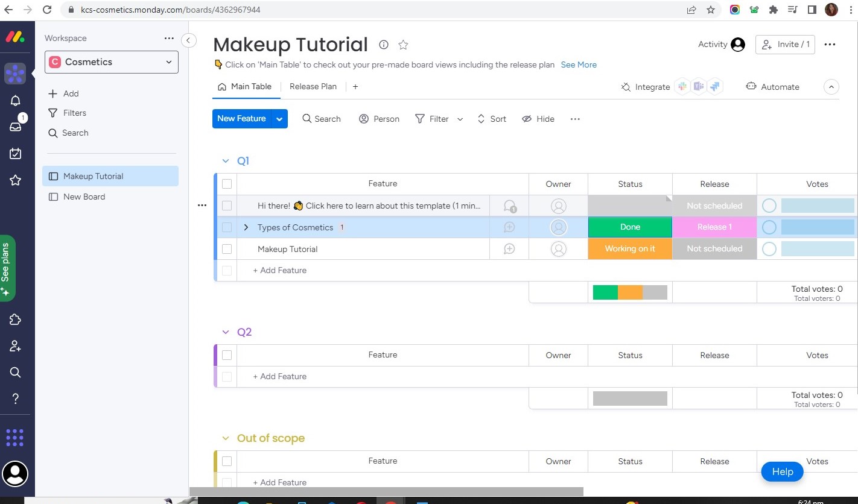The width and height of the screenshot is (858, 504).
Task: Tick the Out of scope header checkbox
Action: (x=227, y=461)
